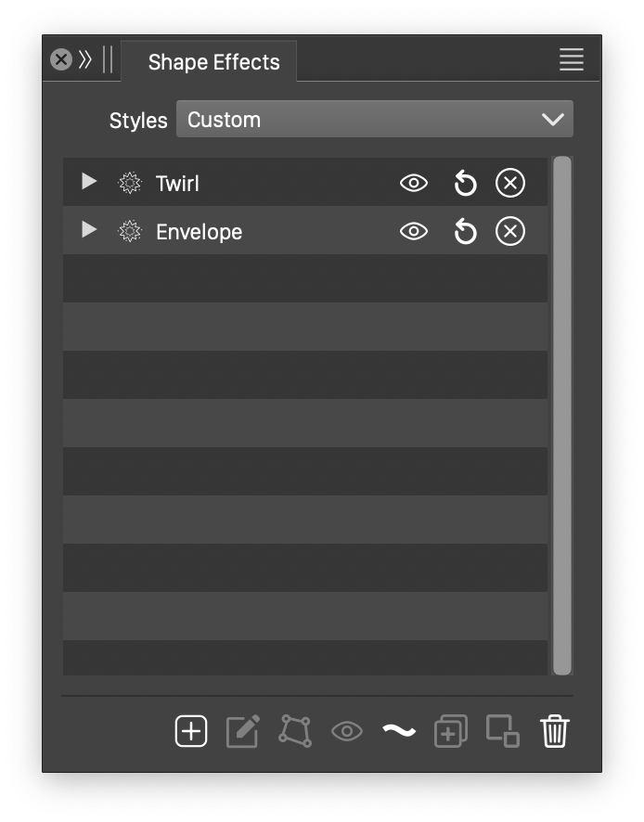Reset the Envelope effect
644x822 pixels.
[x=465, y=232]
